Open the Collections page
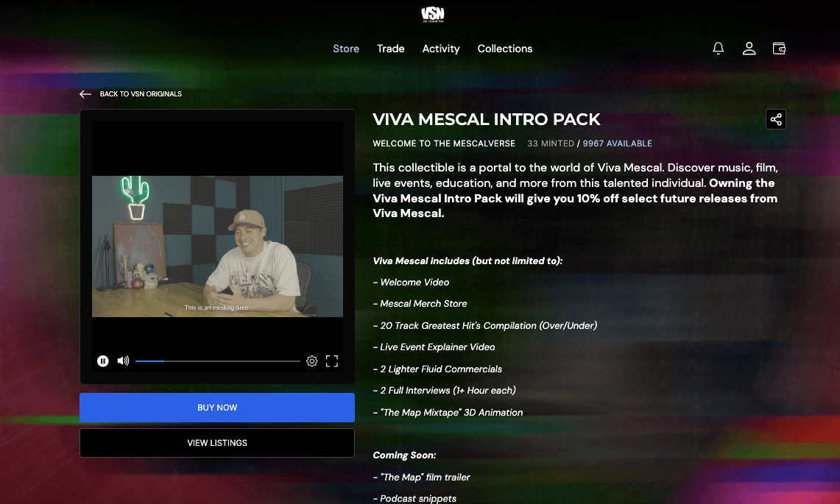 point(504,49)
